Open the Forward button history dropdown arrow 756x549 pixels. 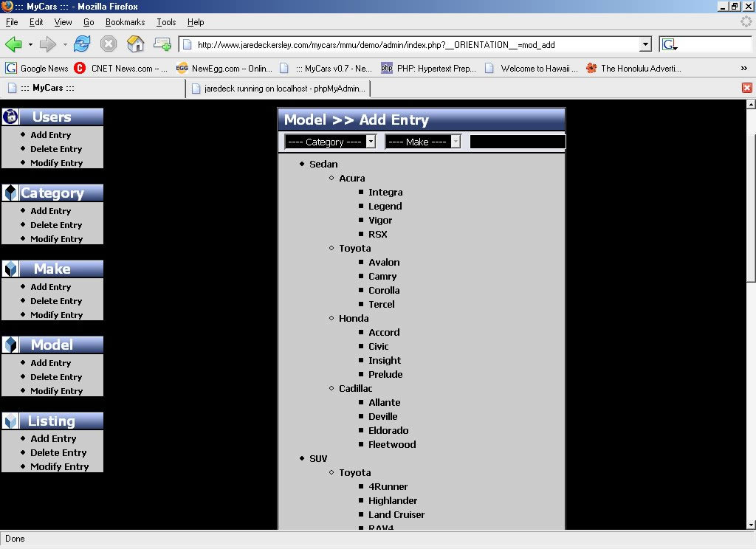pyautogui.click(x=65, y=44)
